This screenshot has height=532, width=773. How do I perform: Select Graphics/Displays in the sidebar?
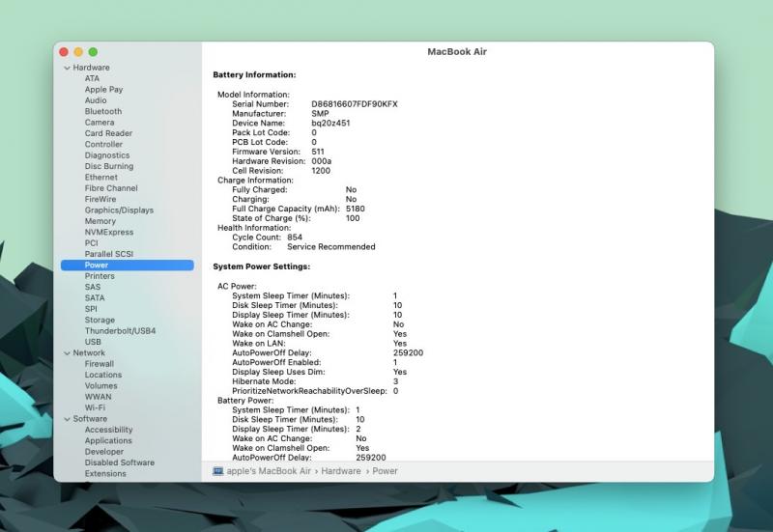click(119, 210)
